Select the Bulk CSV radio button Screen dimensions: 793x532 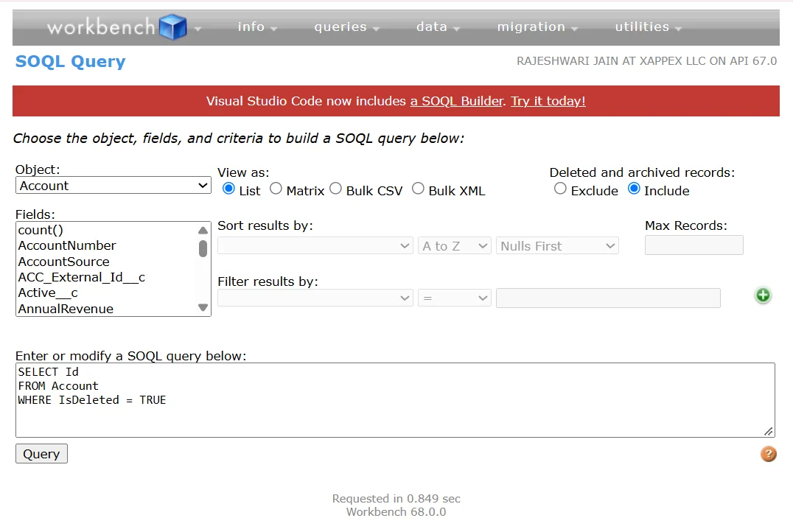click(x=336, y=189)
